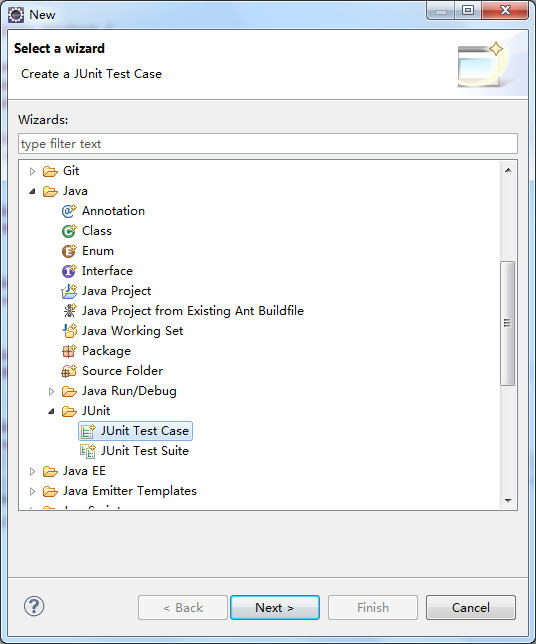This screenshot has width=536, height=644.
Task: Click the Next button
Action: click(275, 607)
